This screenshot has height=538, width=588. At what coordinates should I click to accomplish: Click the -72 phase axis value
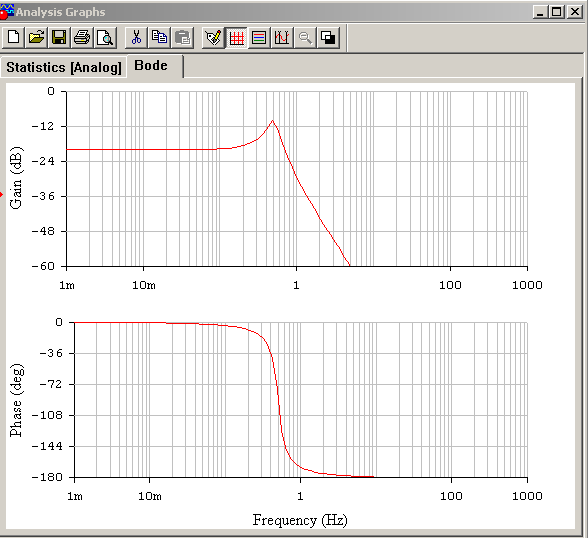pos(50,384)
